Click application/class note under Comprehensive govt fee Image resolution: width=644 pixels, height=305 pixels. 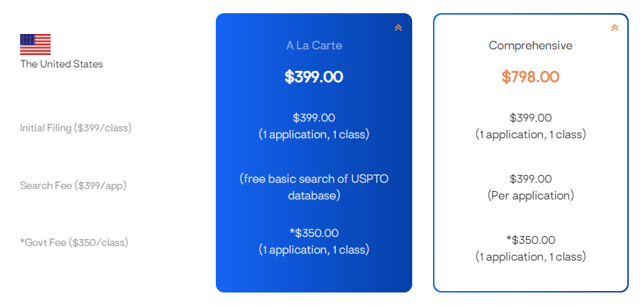(x=530, y=257)
